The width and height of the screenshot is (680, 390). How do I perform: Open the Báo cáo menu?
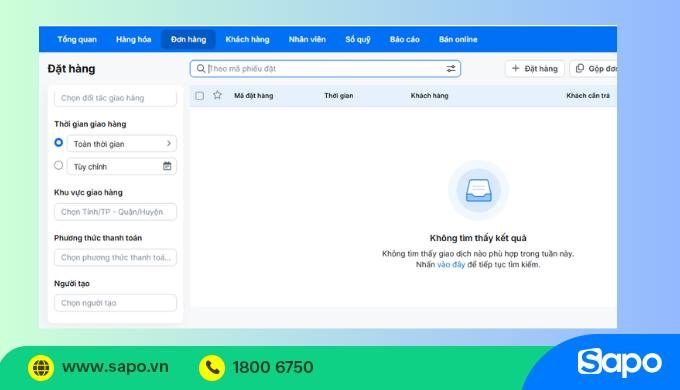pyautogui.click(x=405, y=39)
